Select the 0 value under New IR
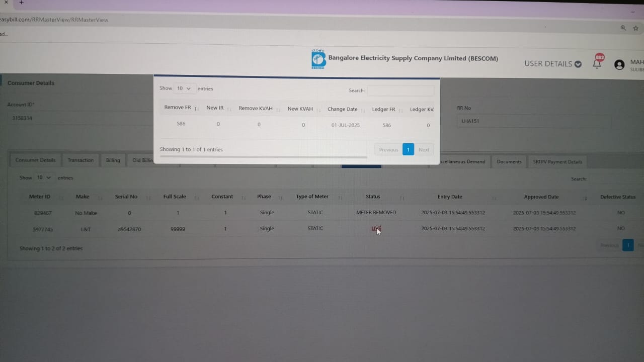Screen dimensions: 644x362 click(218, 124)
